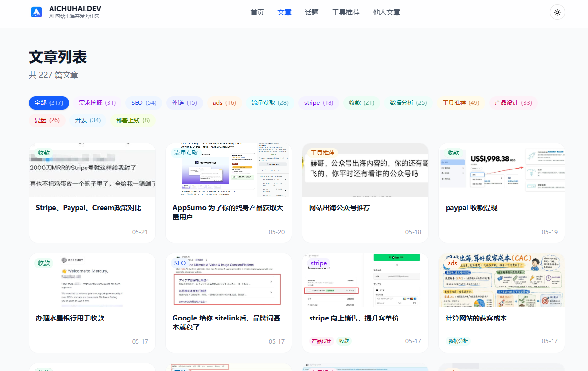
Task: Choose the 开发 (34) filter chip
Action: pos(87,120)
